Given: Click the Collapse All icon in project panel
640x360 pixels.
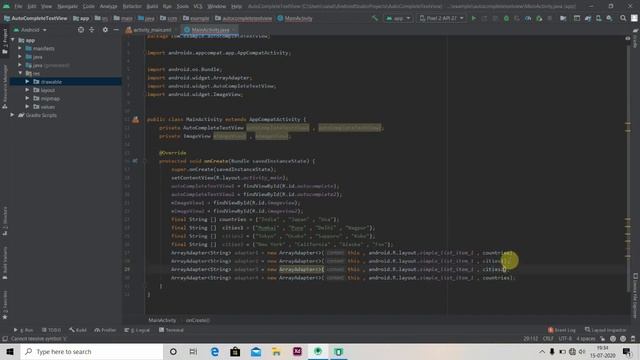Looking at the screenshot, I should 91,30.
